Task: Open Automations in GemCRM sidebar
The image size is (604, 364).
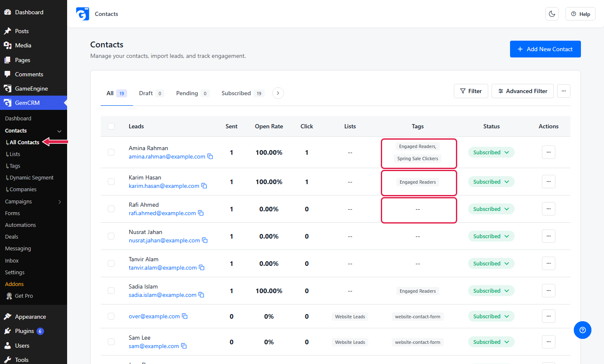Action: click(21, 225)
